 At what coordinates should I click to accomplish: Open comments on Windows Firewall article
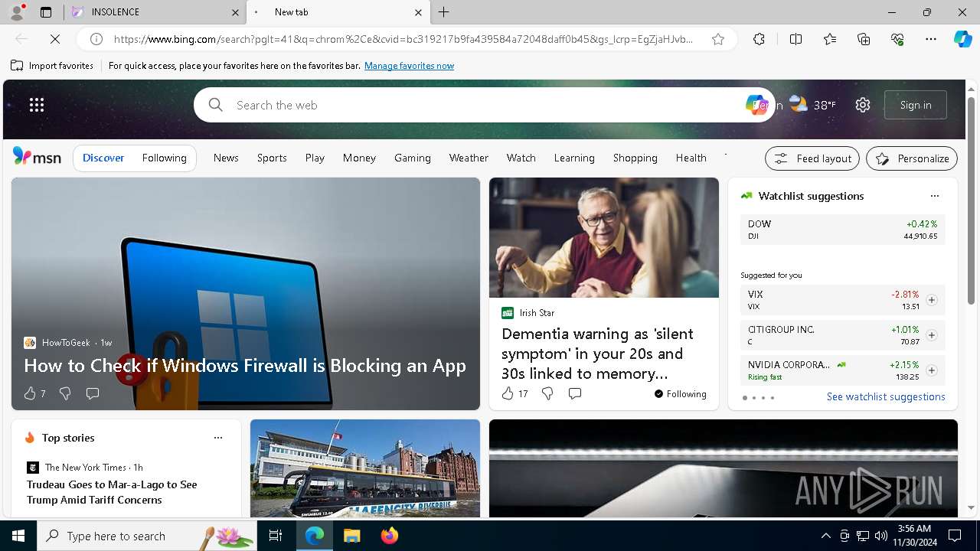[93, 393]
